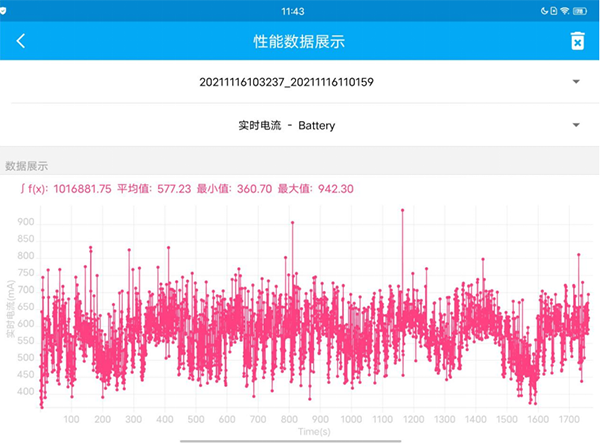Tap the ∫f(x) integral value
The image size is (600, 443).
(65, 188)
